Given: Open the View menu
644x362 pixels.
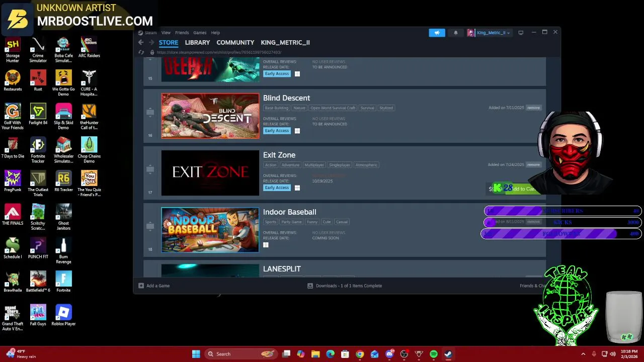Looking at the screenshot, I should click(166, 33).
